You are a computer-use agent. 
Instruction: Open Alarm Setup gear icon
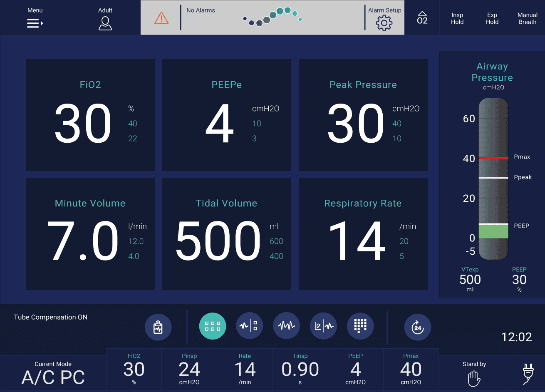click(x=384, y=23)
